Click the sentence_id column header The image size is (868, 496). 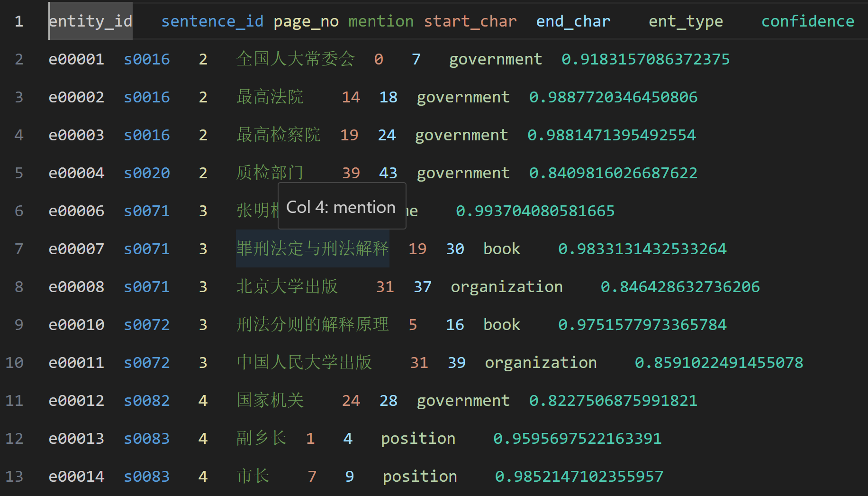212,21
